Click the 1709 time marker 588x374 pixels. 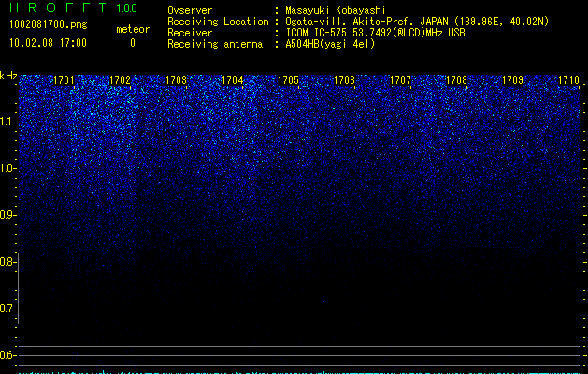512,80
